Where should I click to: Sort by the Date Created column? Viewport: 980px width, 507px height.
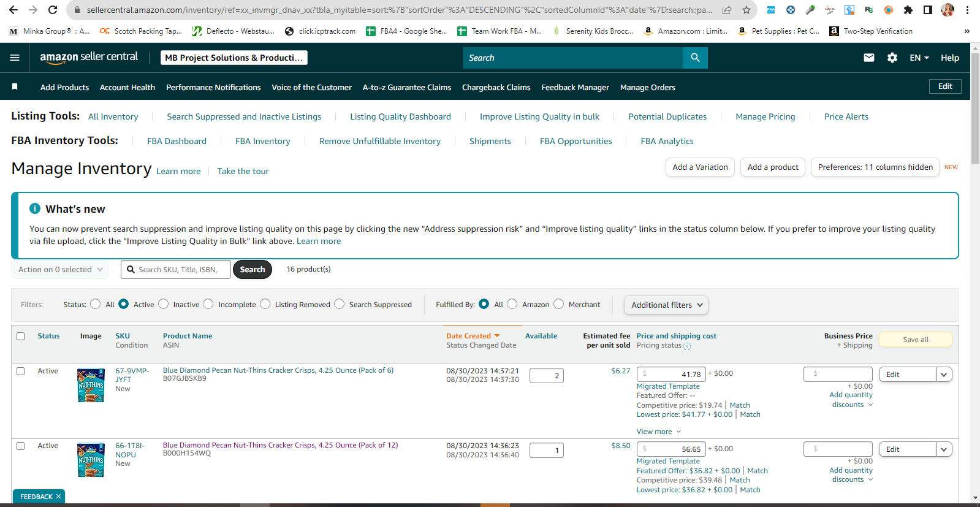(x=473, y=336)
